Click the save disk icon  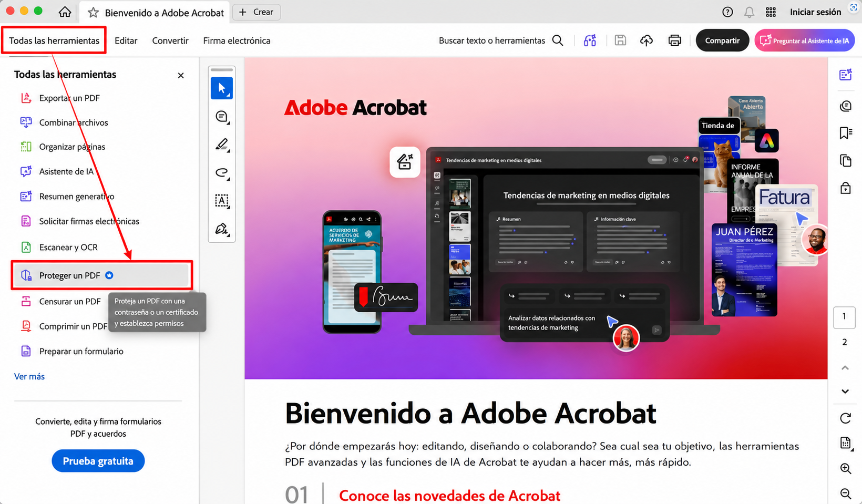point(620,40)
